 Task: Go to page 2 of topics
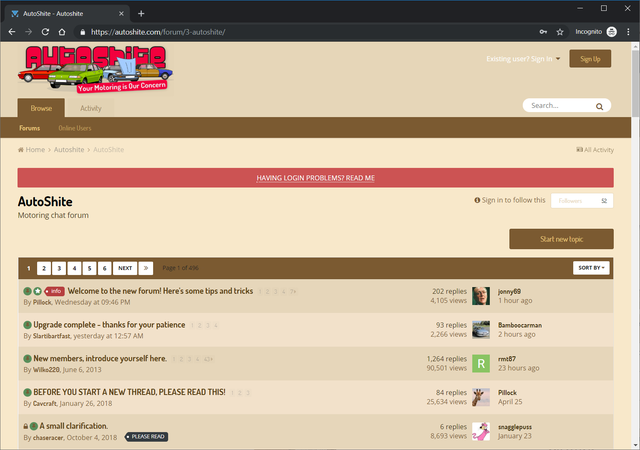tap(44, 268)
